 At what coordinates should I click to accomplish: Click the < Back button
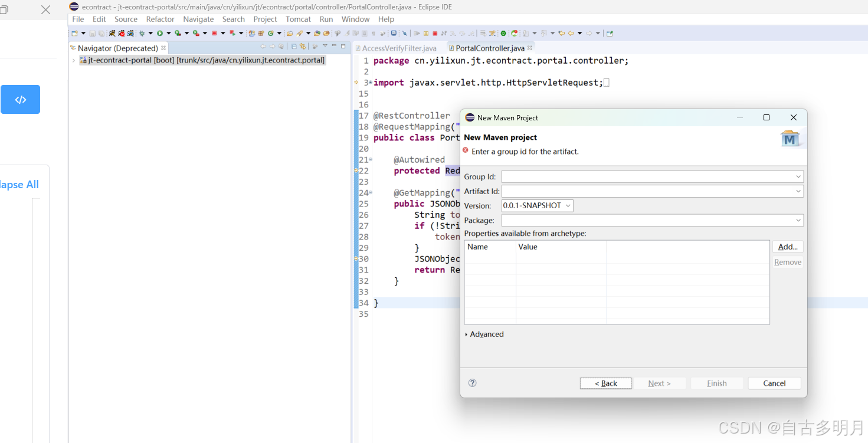coord(606,383)
